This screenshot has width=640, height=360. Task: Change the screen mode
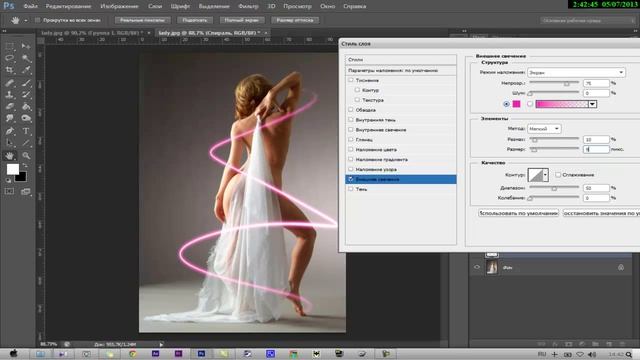point(26,191)
